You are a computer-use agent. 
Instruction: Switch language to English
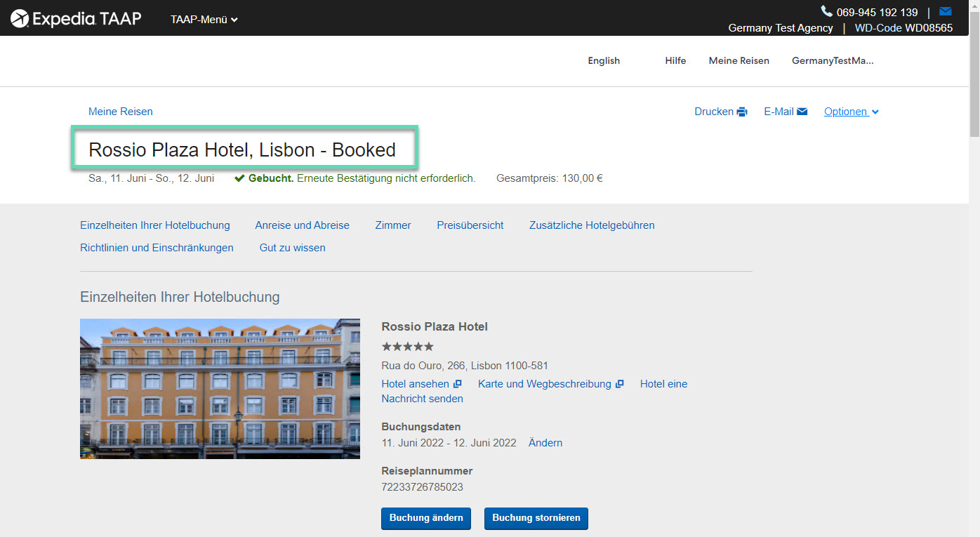pos(604,60)
